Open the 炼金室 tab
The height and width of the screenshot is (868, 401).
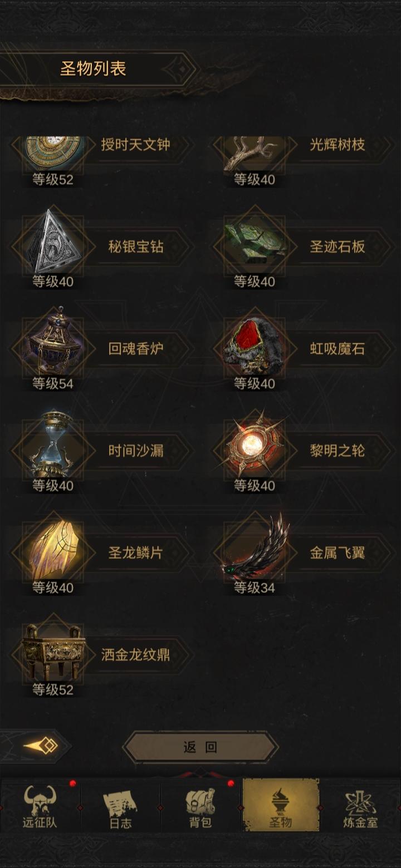(360, 807)
